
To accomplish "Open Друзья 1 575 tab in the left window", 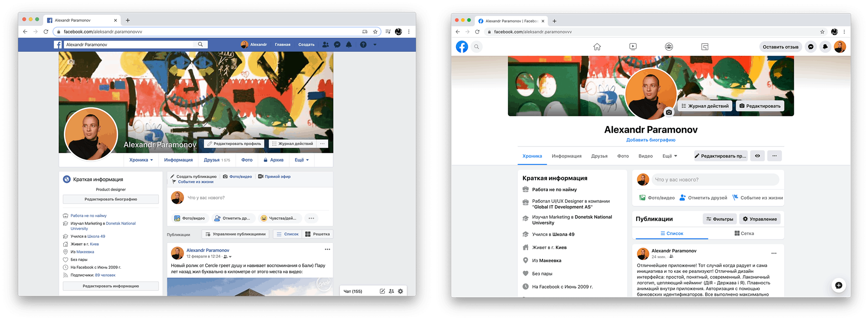I will 217,160.
